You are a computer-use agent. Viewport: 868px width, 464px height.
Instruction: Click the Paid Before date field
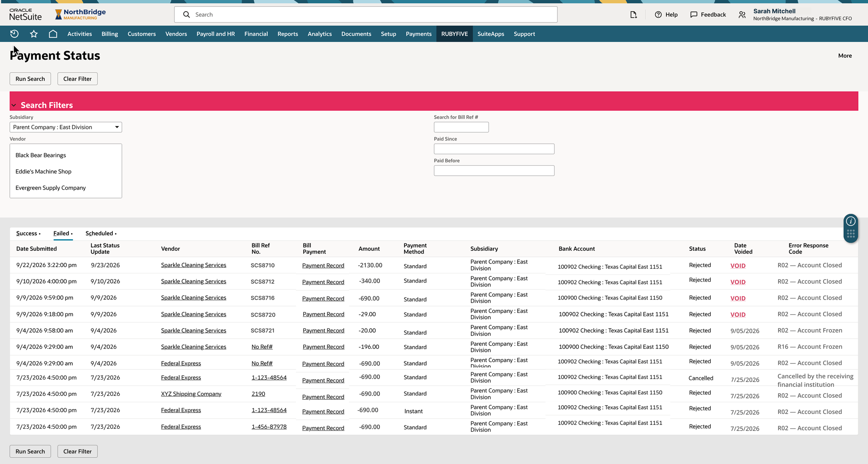pyautogui.click(x=494, y=171)
